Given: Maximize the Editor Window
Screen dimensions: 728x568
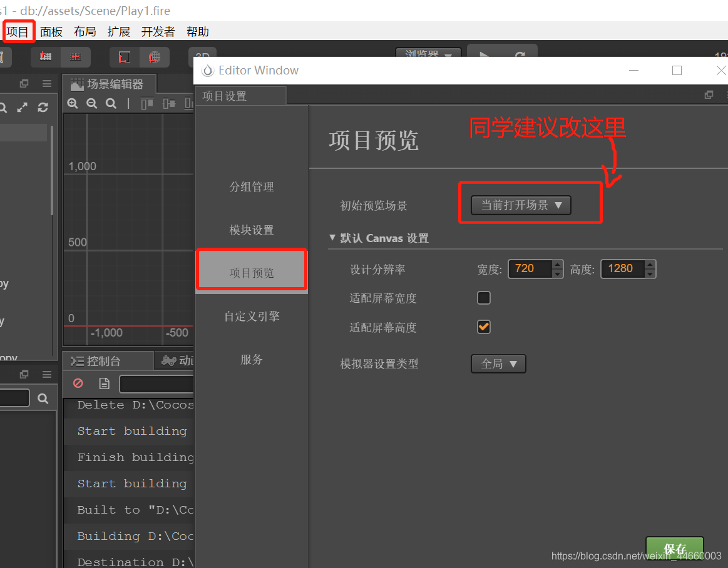Looking at the screenshot, I should [677, 71].
